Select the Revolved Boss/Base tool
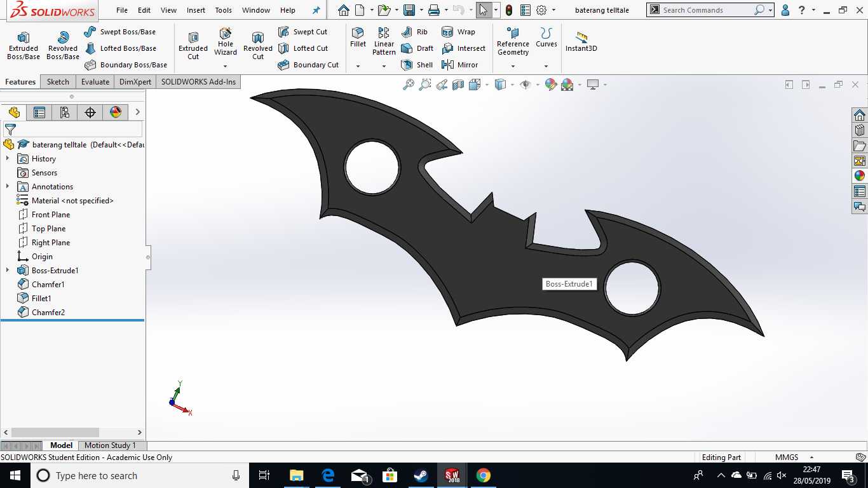The image size is (868, 488). coord(62,46)
